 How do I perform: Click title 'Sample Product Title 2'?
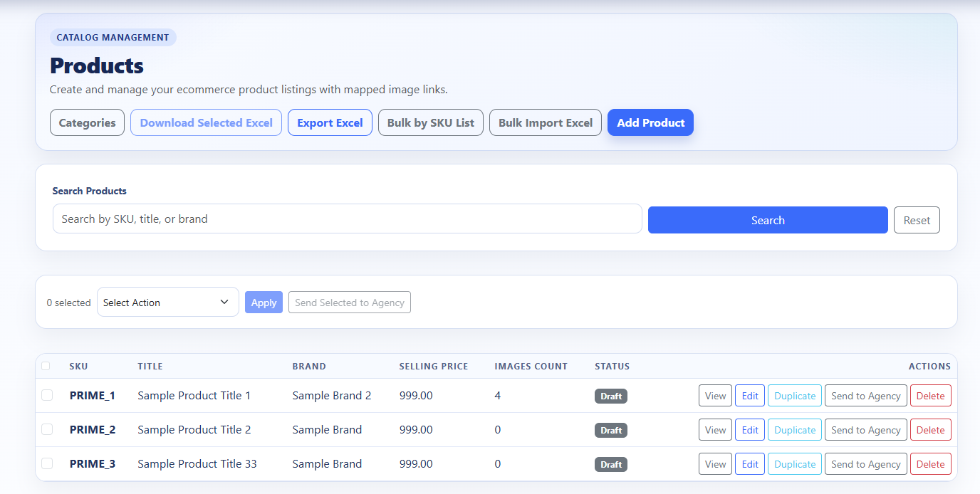[194, 429]
